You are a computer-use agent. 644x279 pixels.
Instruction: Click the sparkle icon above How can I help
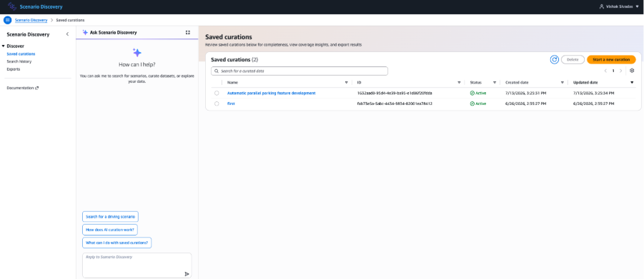click(137, 53)
